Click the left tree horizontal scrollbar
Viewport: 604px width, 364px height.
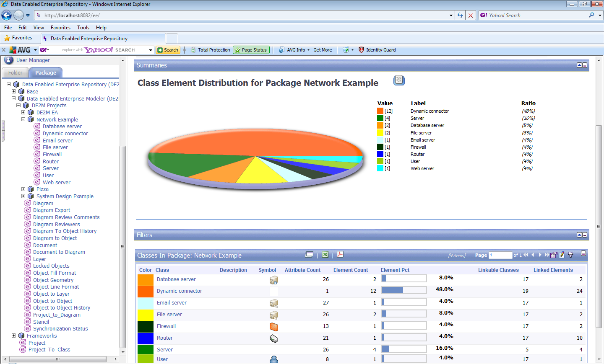58,359
